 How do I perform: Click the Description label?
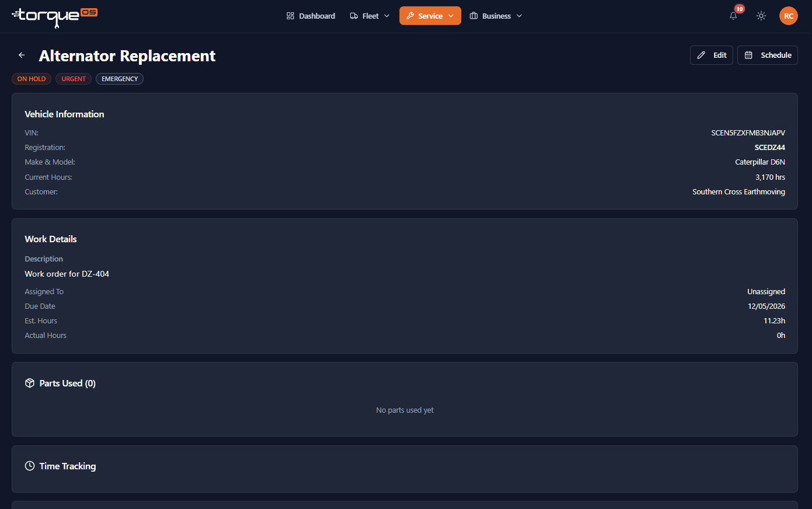[44, 259]
